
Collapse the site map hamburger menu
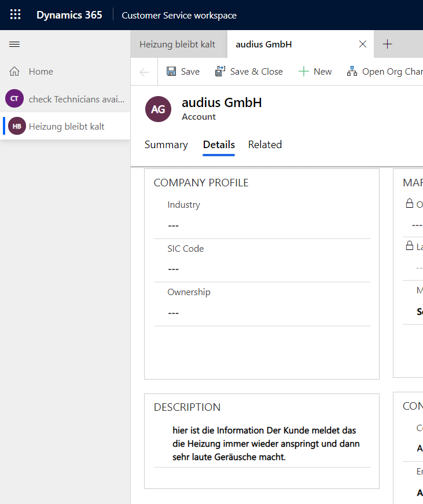point(14,45)
